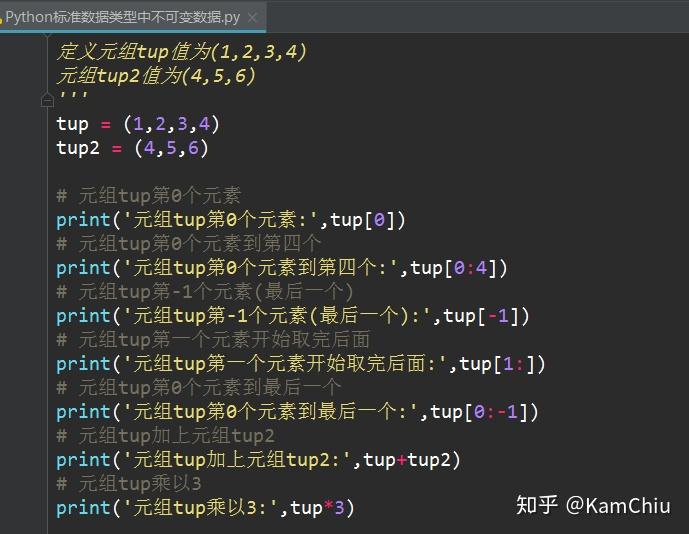
Task: Place cursor on 'tup2 = (4,5,6)' line
Action: [x=132, y=148]
